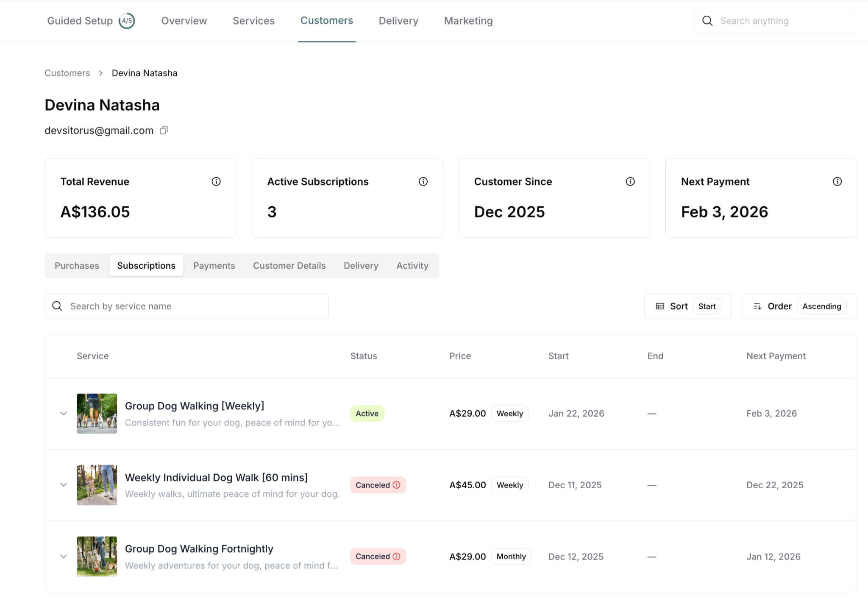Click info icon on Weekly Individual Canceled badge
Image resolution: width=868 pixels, height=612 pixels.
tap(397, 485)
